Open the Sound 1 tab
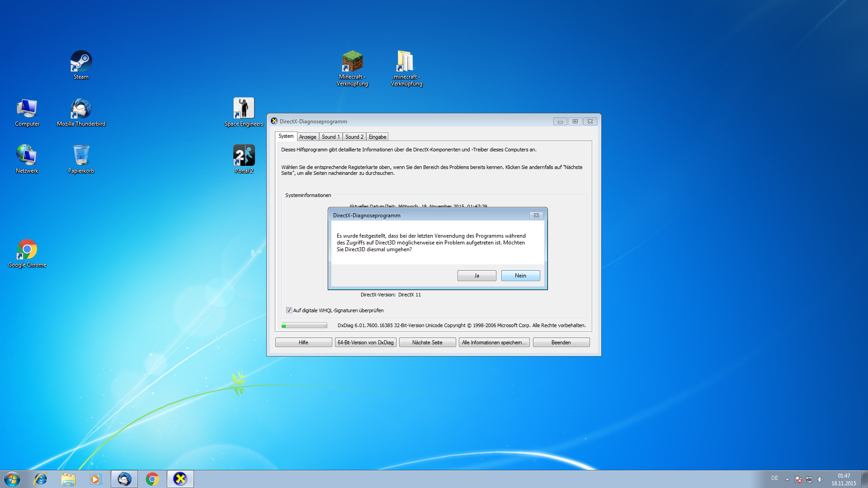Screen dimensions: 868x488 click(330, 137)
